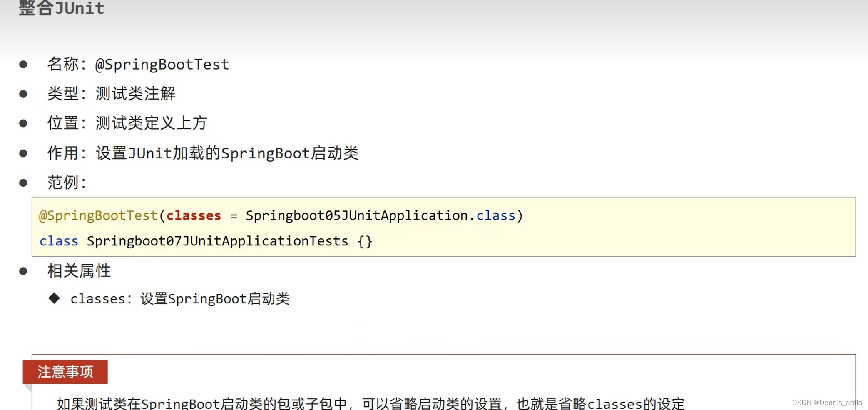Click Springboot05JUnitApplication.class in code block
This screenshot has height=410, width=868.
[x=381, y=215]
